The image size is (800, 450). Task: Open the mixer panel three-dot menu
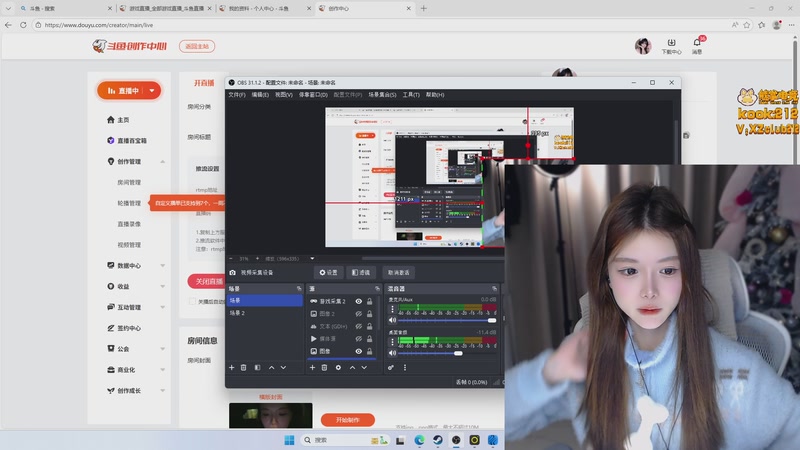point(405,367)
